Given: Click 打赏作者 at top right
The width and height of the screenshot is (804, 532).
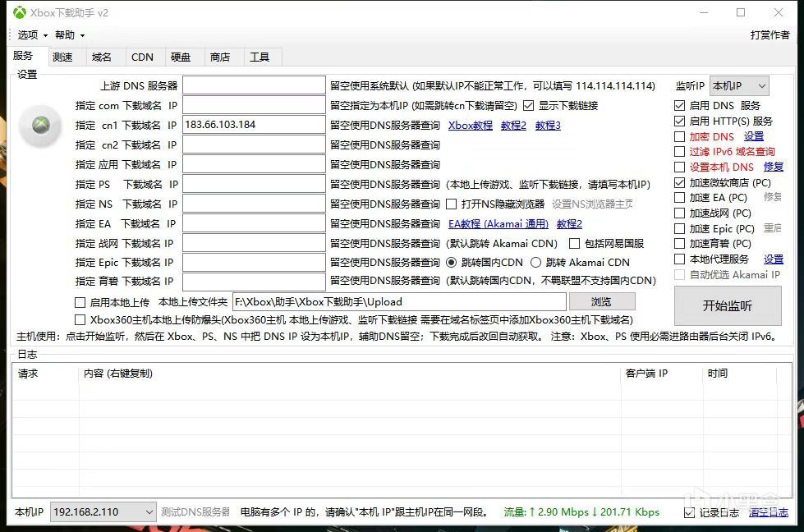Looking at the screenshot, I should pyautogui.click(x=770, y=34).
